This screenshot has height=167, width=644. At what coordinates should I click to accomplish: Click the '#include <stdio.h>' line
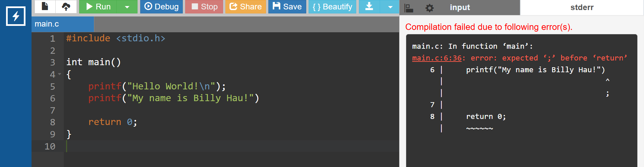click(116, 38)
